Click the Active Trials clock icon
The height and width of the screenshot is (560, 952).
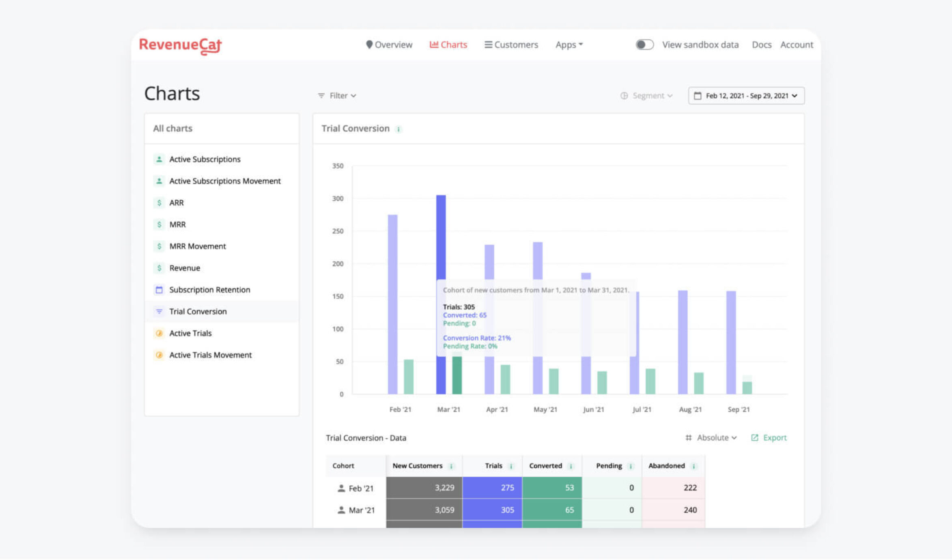pos(159,333)
